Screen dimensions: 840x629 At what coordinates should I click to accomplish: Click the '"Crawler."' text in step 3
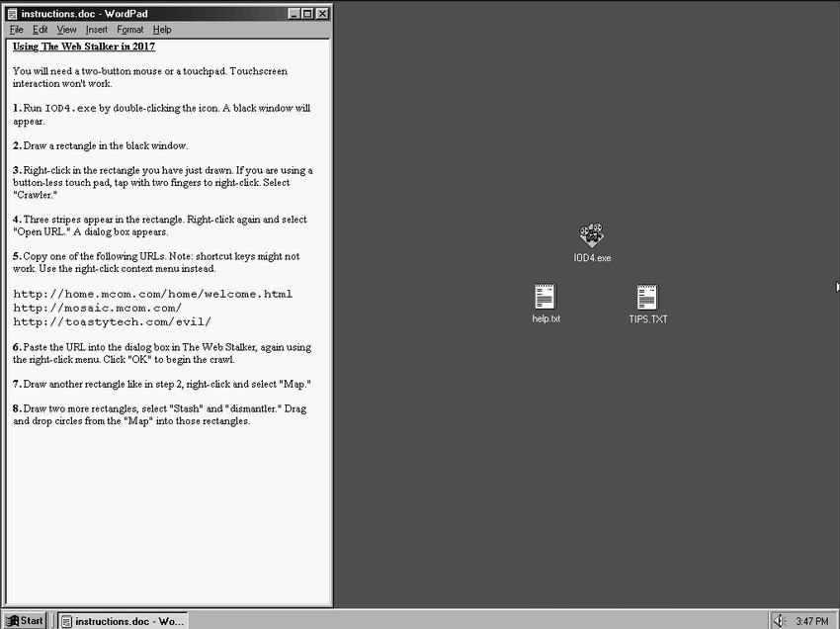pyautogui.click(x=35, y=195)
